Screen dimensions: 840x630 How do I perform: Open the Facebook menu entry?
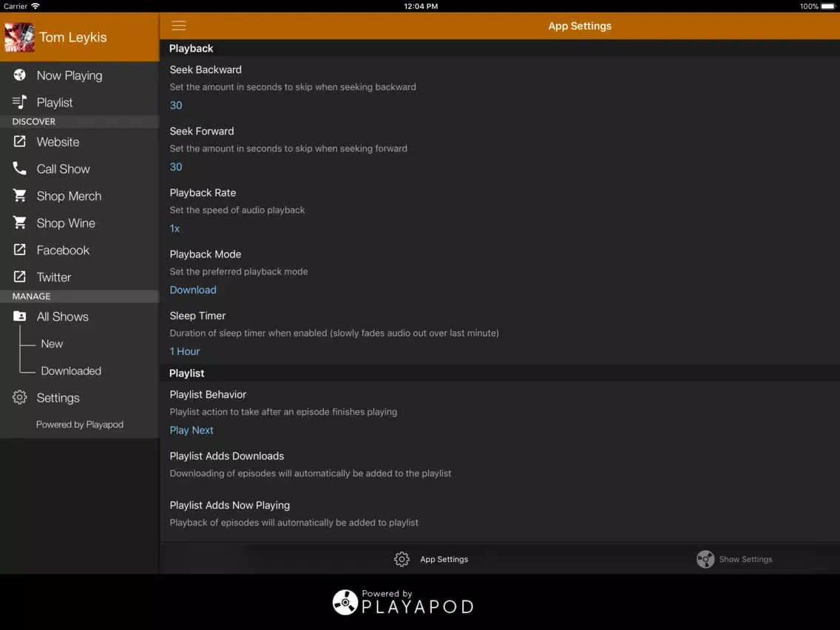pos(79,250)
